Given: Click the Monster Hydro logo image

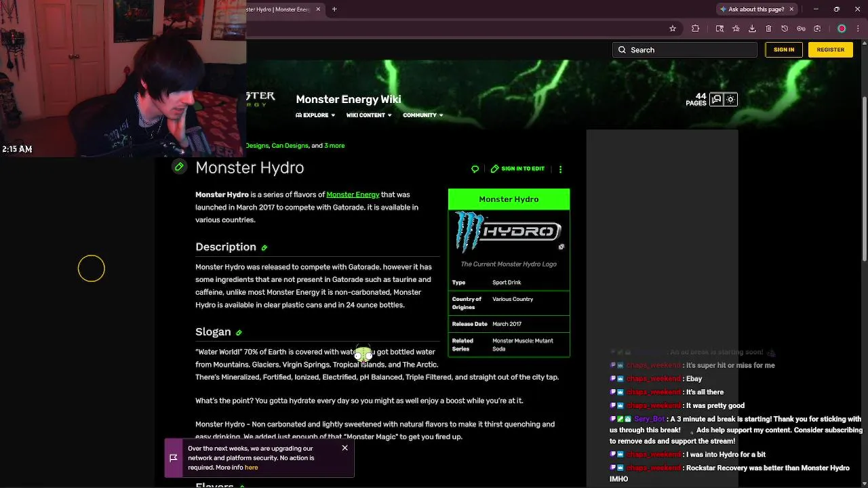Looking at the screenshot, I should (509, 232).
